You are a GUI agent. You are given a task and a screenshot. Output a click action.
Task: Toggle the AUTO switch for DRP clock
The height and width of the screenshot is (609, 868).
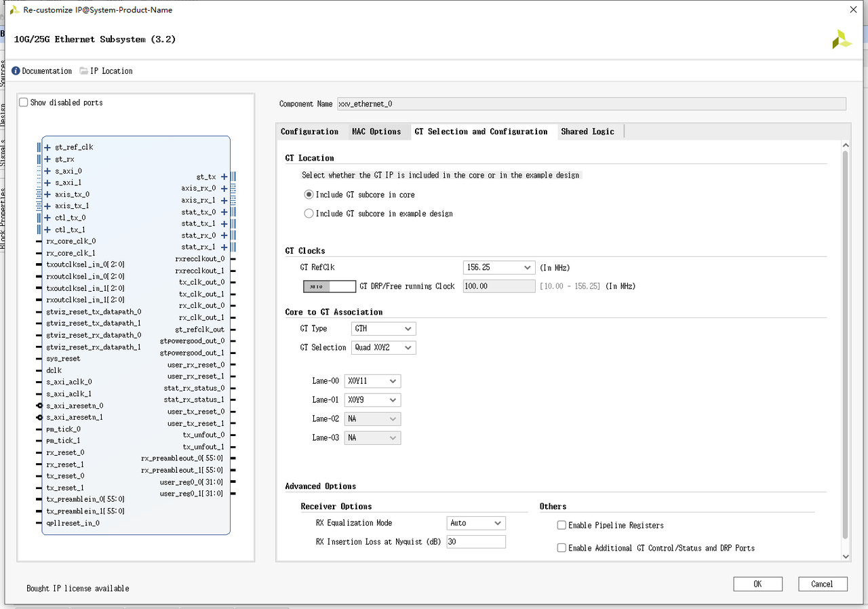tap(330, 286)
